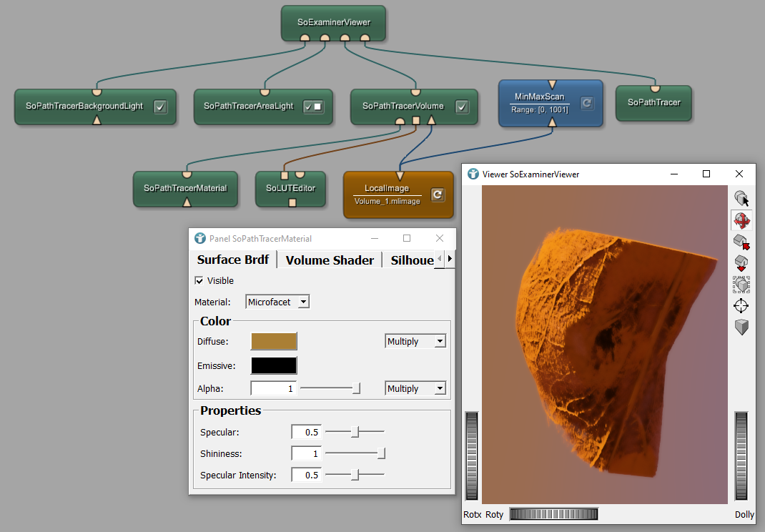The height and width of the screenshot is (532, 765).
Task: Toggle the SoPathTracerBackgroundLight checkbox
Action: (x=160, y=107)
